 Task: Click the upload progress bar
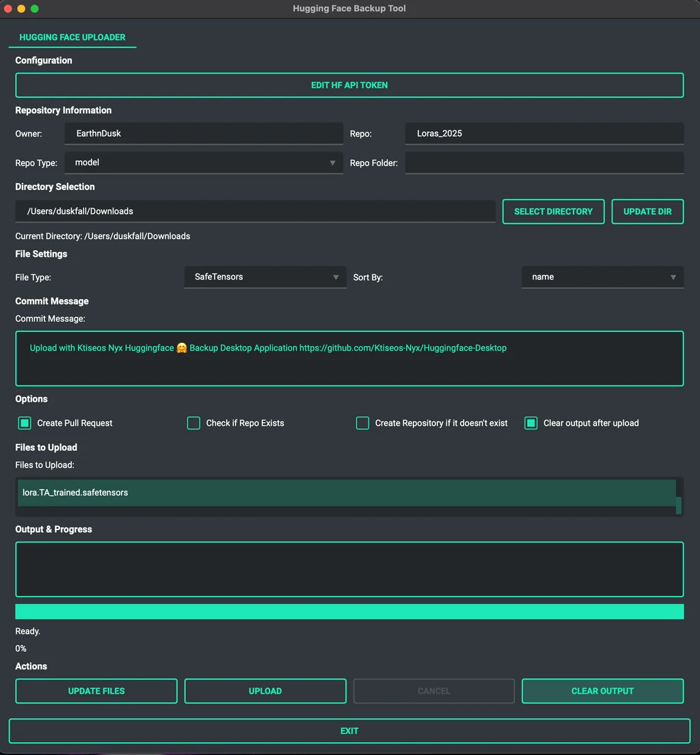click(349, 611)
